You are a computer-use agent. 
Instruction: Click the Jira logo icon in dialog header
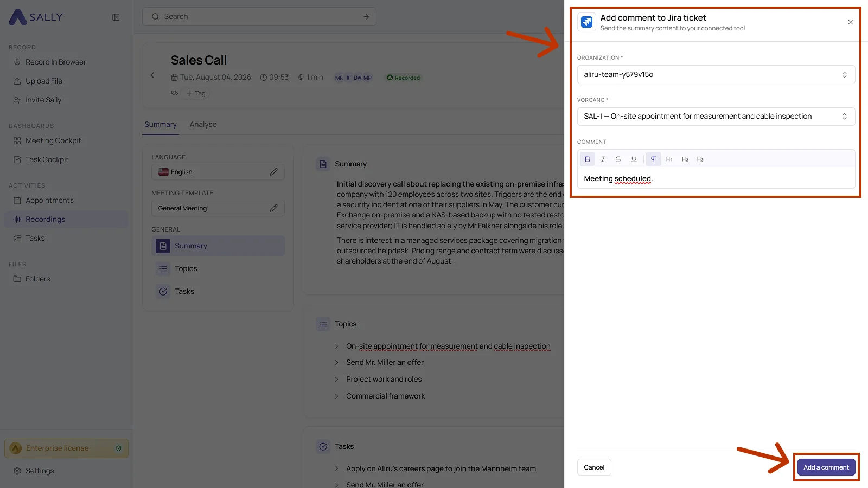[586, 22]
